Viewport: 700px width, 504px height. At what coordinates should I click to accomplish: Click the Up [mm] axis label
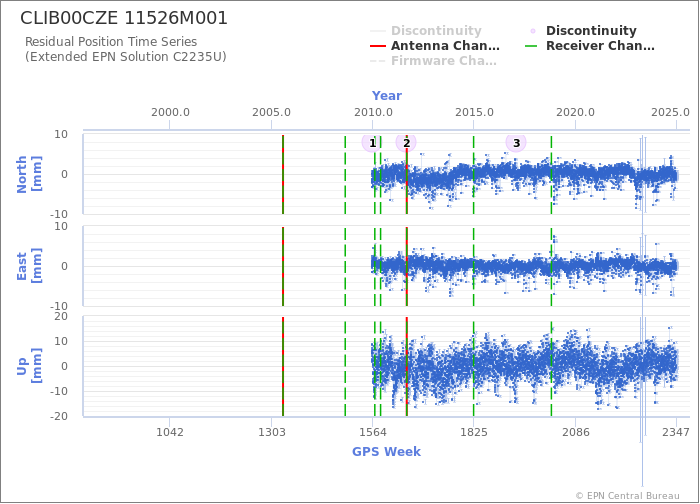coord(29,366)
